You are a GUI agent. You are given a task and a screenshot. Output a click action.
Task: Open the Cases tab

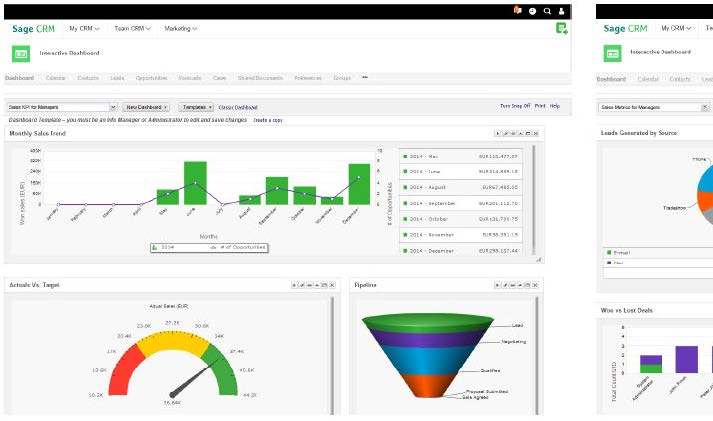(x=220, y=78)
